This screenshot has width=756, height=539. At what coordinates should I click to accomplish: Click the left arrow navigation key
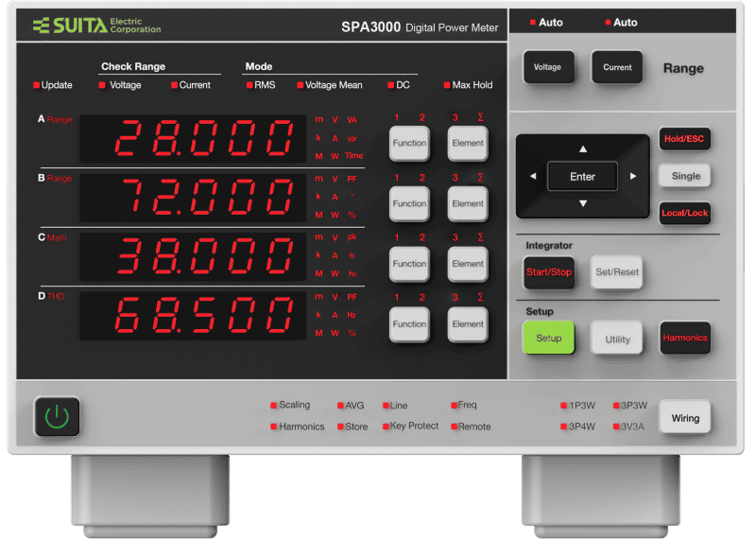click(533, 176)
